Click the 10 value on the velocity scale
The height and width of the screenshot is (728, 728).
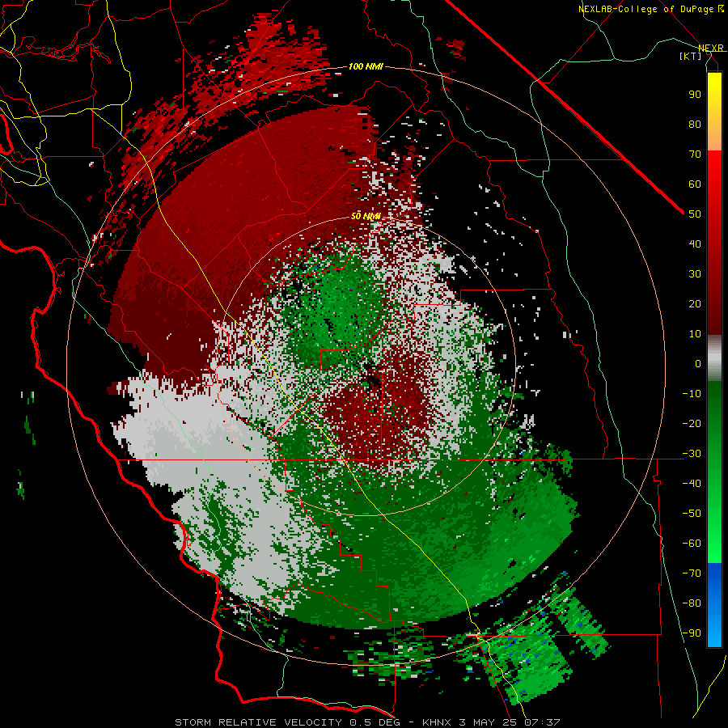pyautogui.click(x=695, y=333)
